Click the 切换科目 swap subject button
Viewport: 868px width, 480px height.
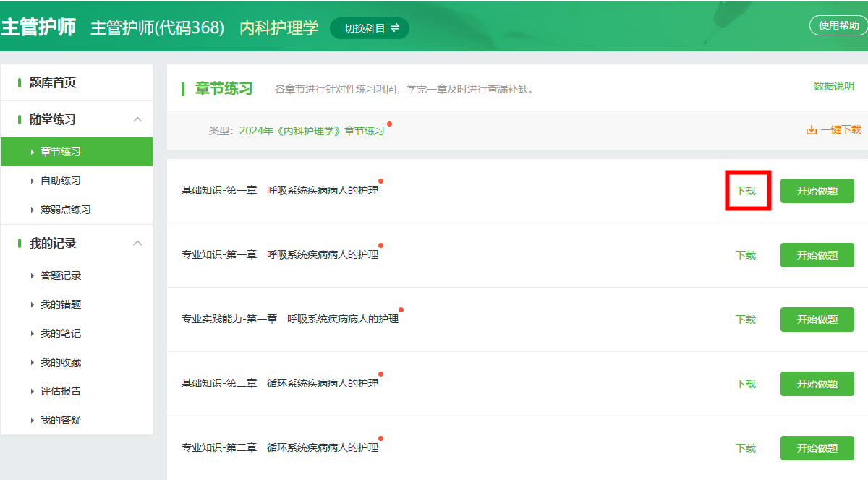point(370,28)
